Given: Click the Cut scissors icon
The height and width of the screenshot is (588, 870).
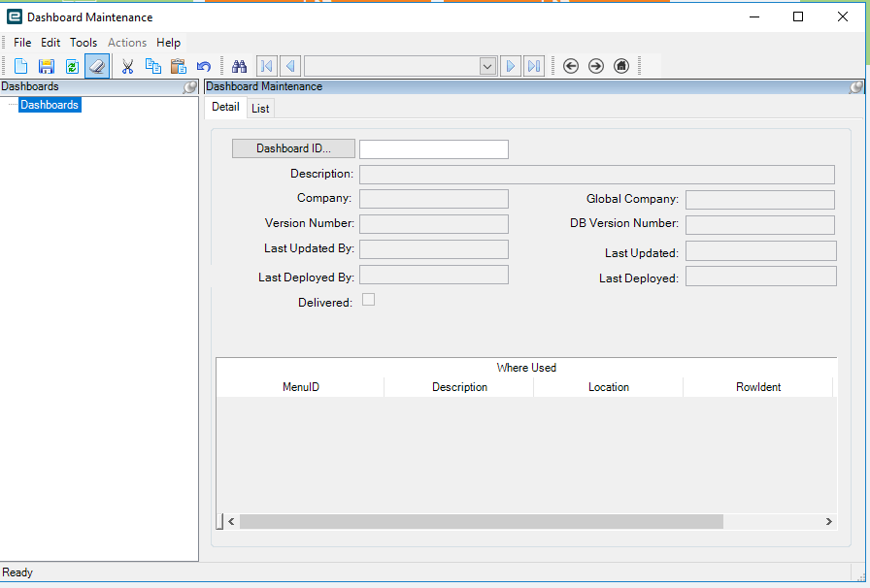Looking at the screenshot, I should [x=127, y=66].
